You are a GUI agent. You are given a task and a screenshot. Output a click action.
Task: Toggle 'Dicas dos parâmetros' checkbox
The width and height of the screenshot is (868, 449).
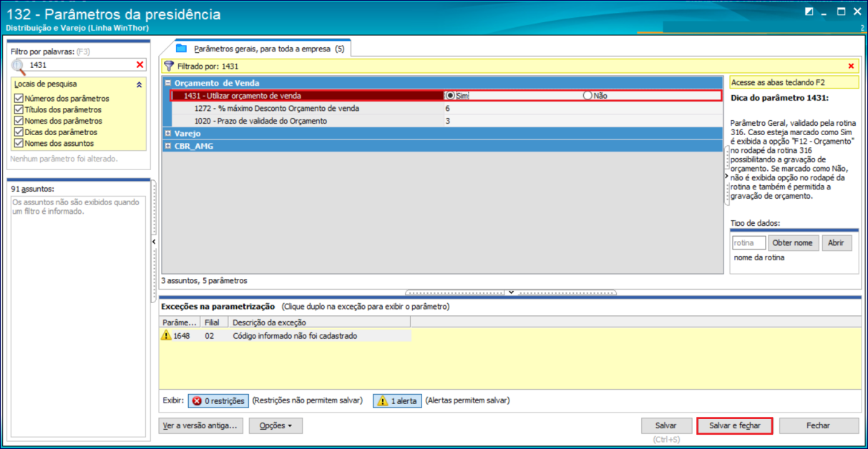[19, 132]
